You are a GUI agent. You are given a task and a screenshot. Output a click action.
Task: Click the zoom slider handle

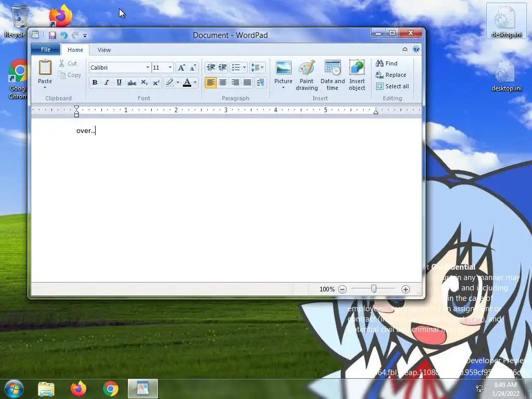pyautogui.click(x=374, y=289)
